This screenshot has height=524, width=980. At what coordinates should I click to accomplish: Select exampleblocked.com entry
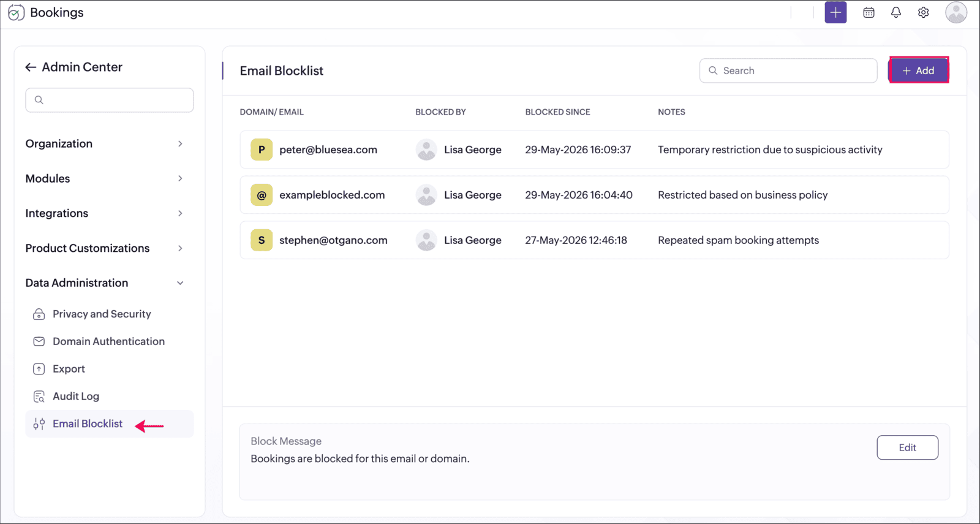click(332, 195)
